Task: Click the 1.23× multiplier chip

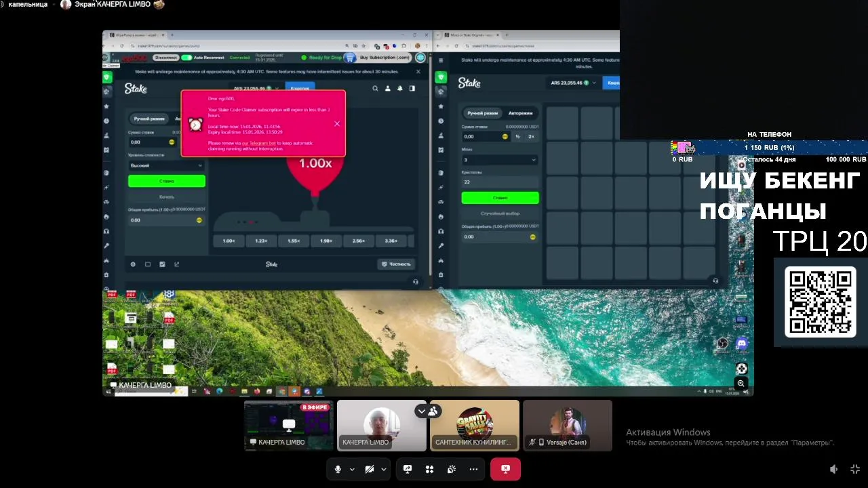Action: [261, 241]
